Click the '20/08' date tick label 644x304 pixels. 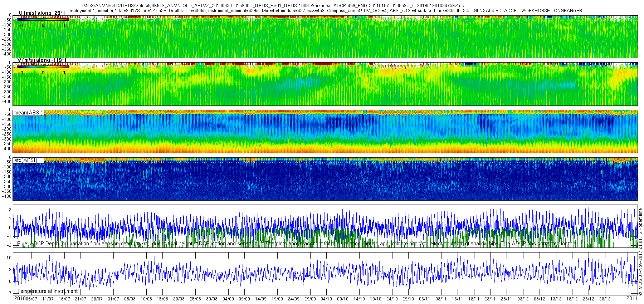[x=179, y=299]
